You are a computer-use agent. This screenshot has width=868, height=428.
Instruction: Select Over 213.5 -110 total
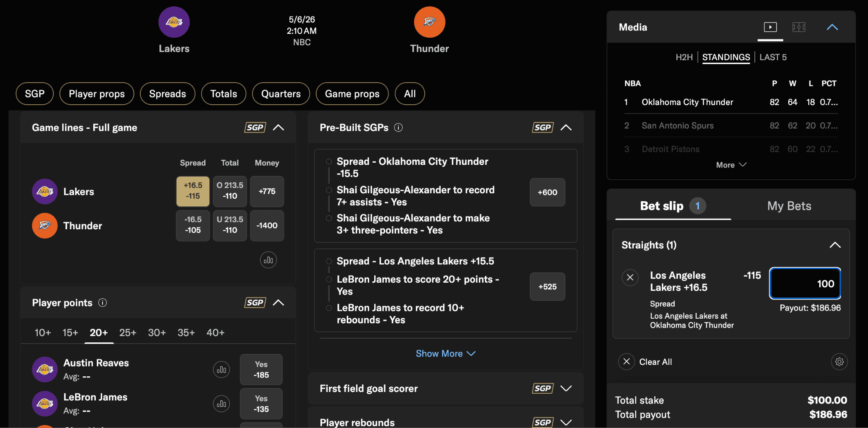(x=230, y=191)
